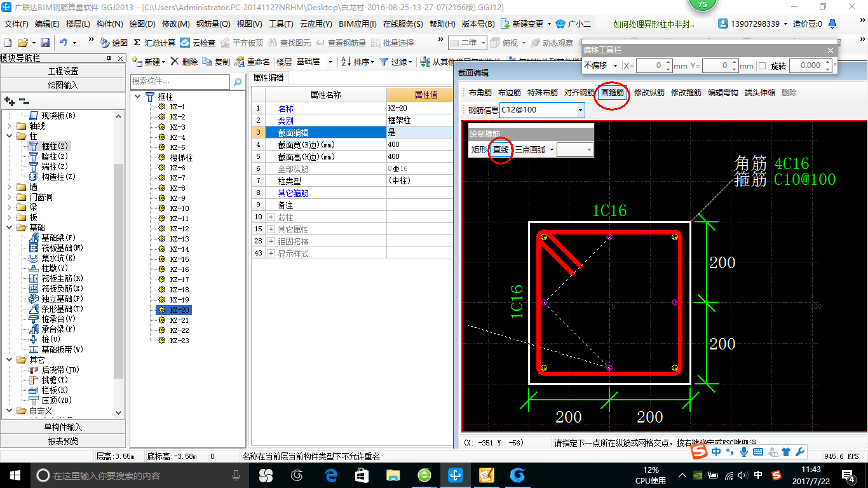Collapse all nodes with minus icon
The height and width of the screenshot is (488, 868).
[24, 100]
